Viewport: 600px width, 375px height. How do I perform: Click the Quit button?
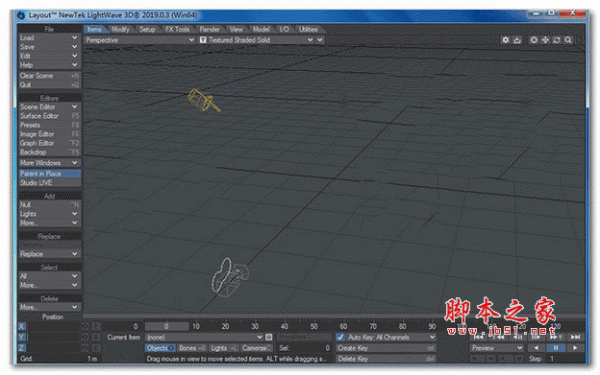(49, 85)
